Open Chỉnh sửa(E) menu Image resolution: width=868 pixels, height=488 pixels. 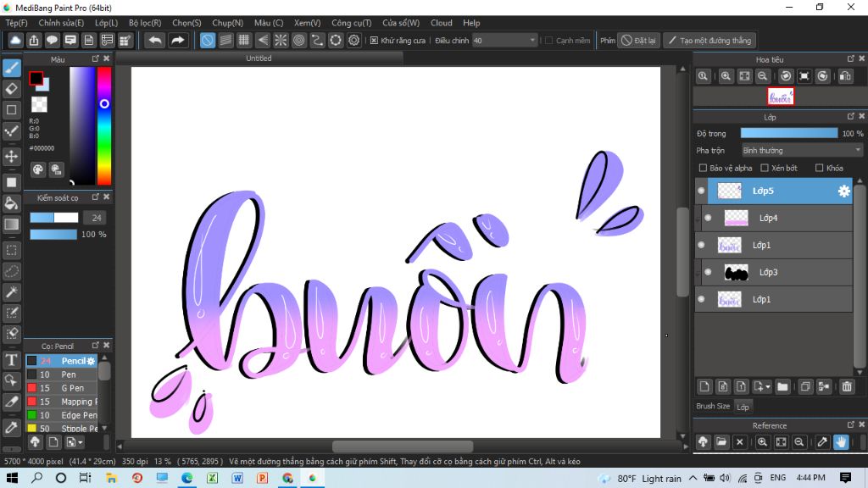pyautogui.click(x=61, y=23)
